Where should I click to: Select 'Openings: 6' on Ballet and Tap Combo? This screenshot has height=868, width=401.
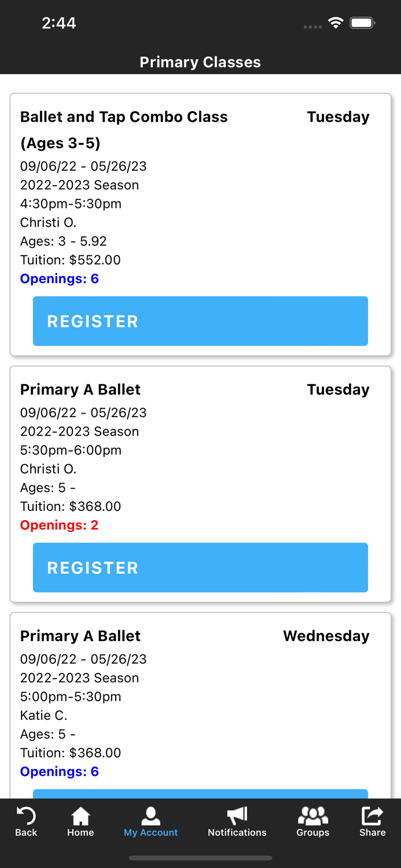(x=60, y=279)
